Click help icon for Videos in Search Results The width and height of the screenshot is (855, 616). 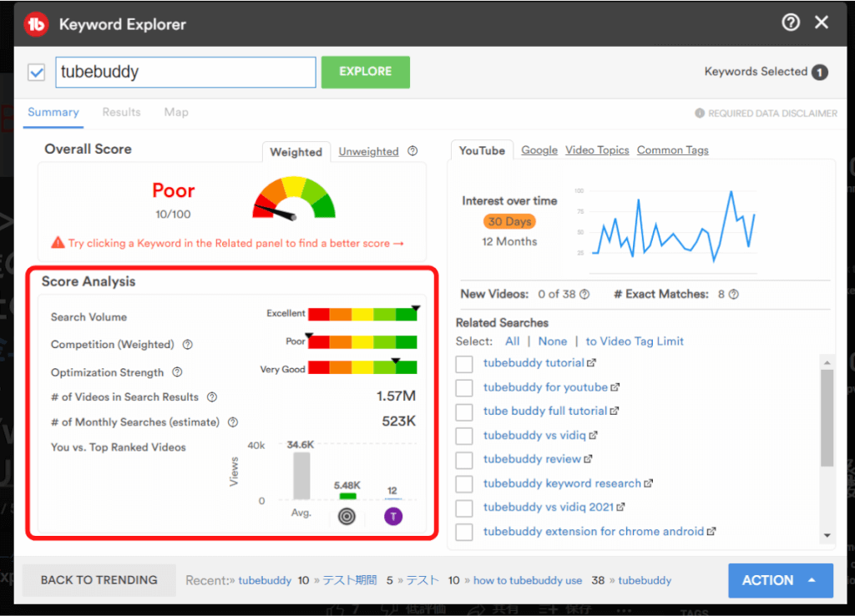click(x=212, y=397)
